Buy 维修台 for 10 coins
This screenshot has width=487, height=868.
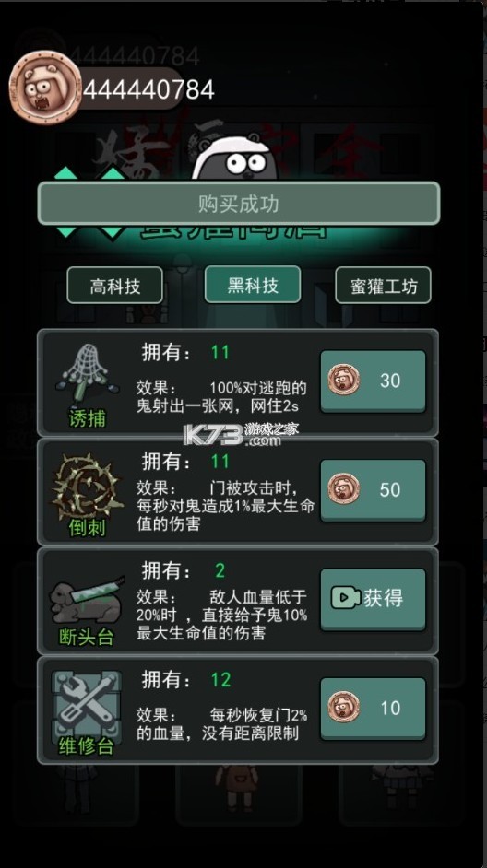click(373, 708)
